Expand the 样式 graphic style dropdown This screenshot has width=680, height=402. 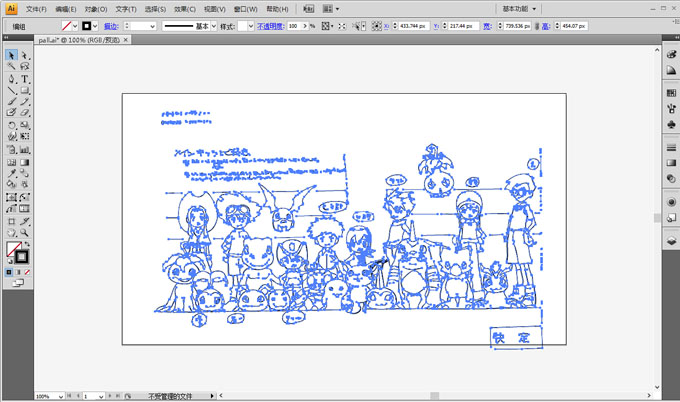pyautogui.click(x=251, y=26)
